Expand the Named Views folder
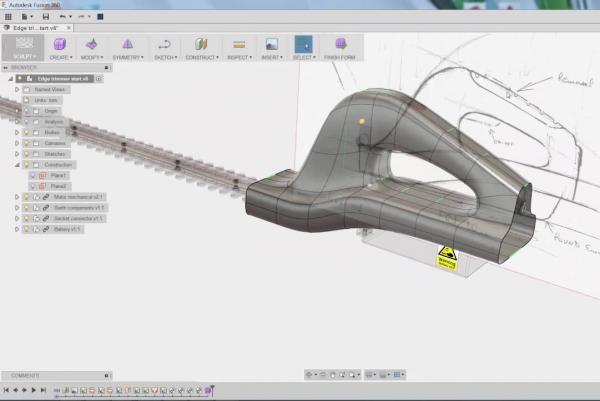 17,89
